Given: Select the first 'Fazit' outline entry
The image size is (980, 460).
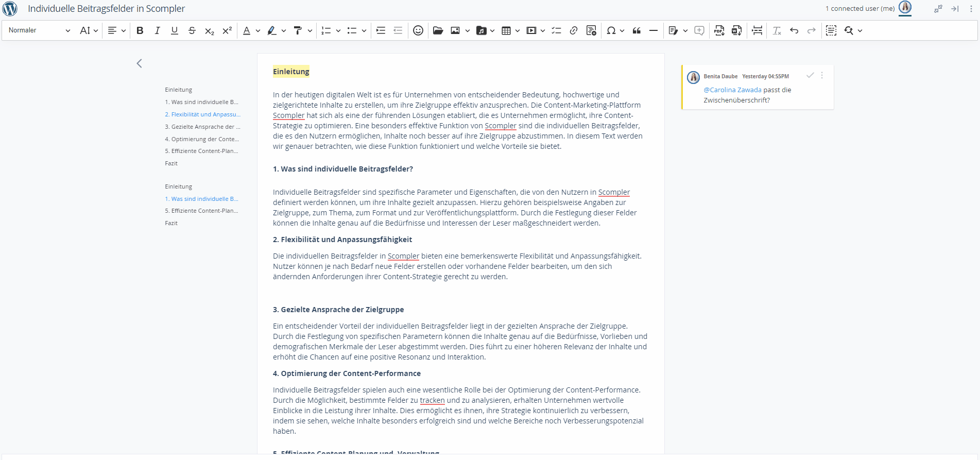Looking at the screenshot, I should pos(171,163).
